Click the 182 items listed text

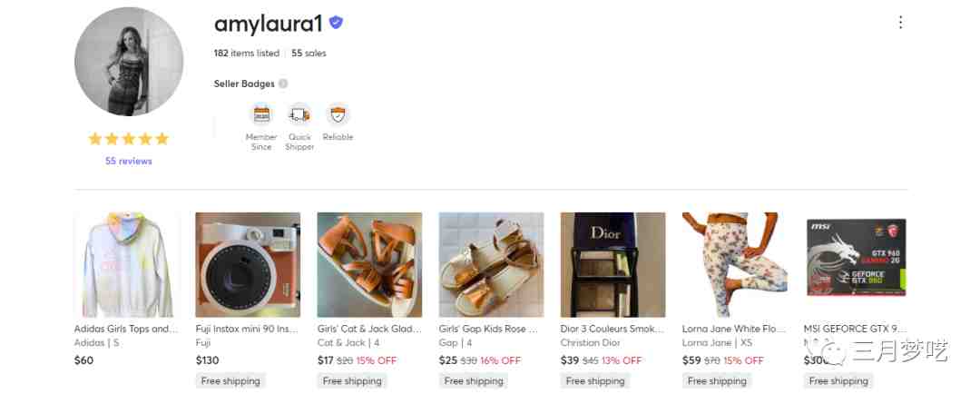(x=246, y=54)
